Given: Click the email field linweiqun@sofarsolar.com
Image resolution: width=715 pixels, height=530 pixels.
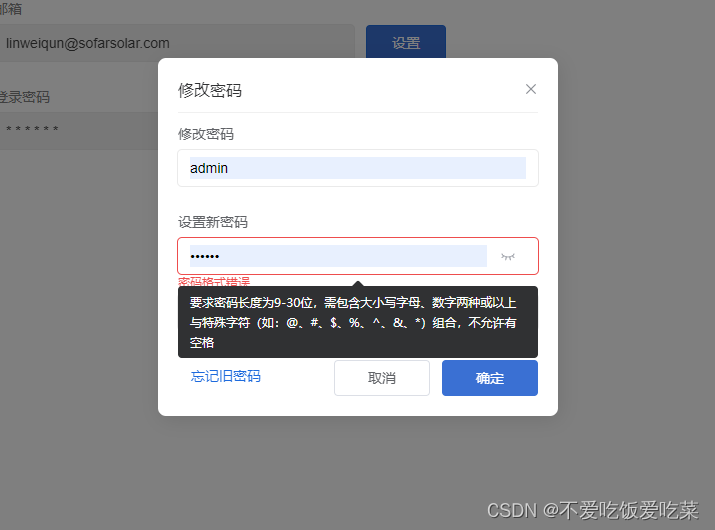Looking at the screenshot, I should point(177,43).
